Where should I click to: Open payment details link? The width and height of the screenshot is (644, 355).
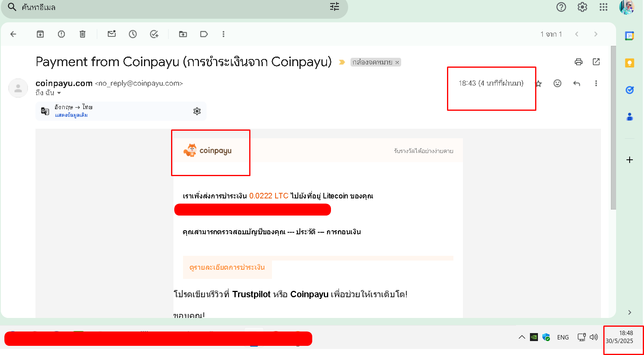click(x=227, y=267)
